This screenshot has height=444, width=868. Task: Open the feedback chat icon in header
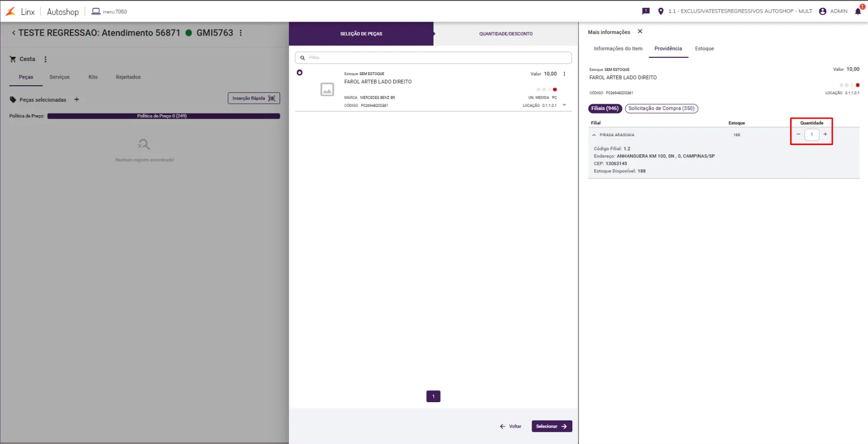646,11
